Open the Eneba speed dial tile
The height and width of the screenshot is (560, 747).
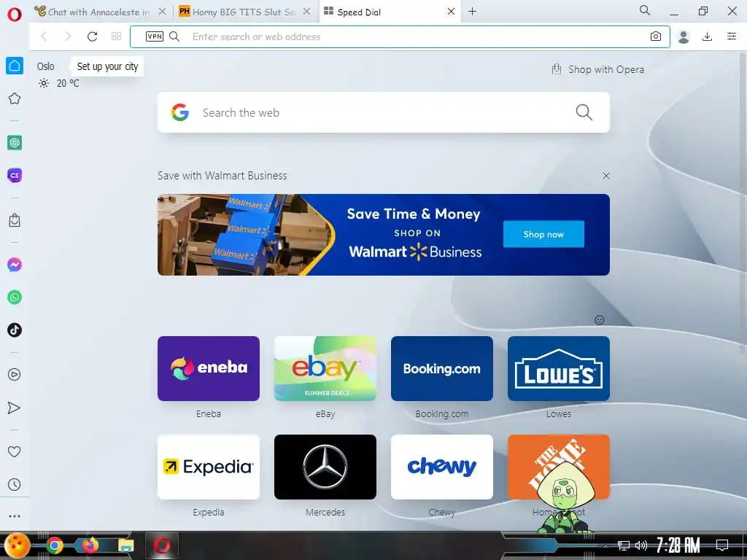click(209, 368)
